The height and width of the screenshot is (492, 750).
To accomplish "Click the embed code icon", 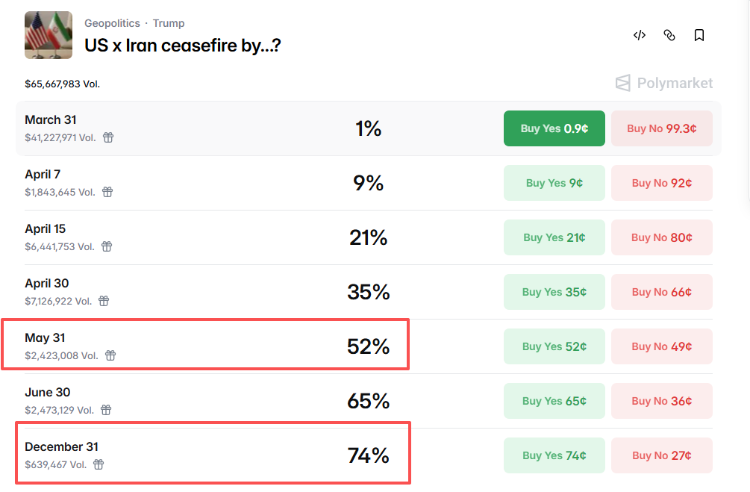I will [639, 35].
